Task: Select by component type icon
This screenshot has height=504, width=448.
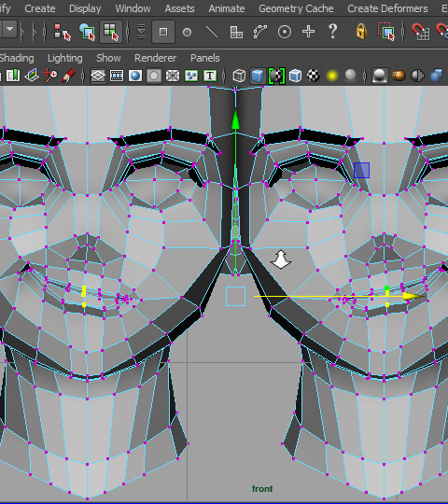Action: coord(111,32)
